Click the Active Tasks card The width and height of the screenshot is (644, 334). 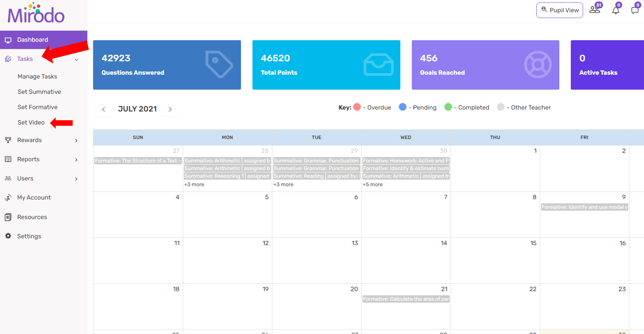(607, 65)
